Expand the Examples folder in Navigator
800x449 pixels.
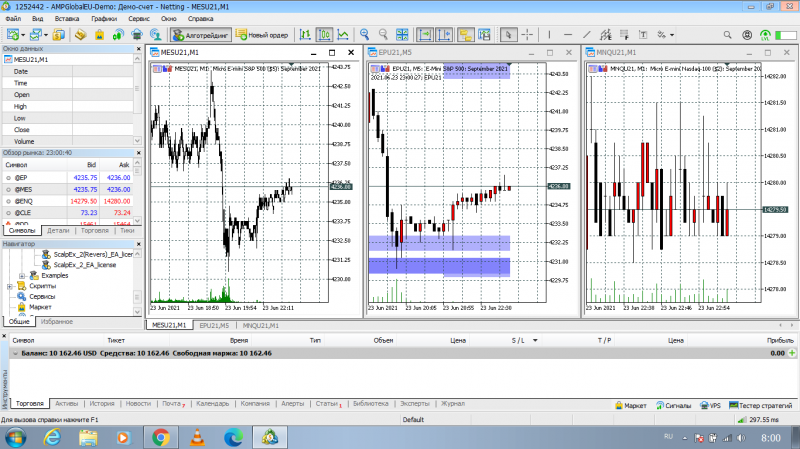click(22, 276)
